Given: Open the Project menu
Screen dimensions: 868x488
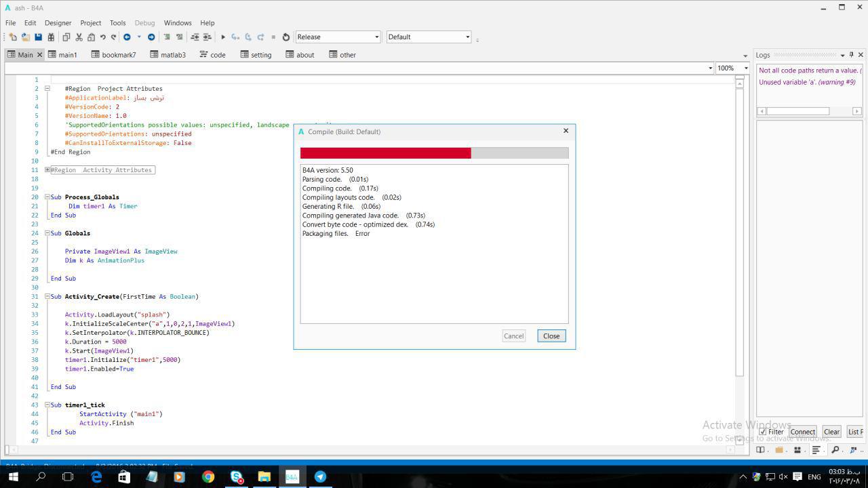Looking at the screenshot, I should [x=90, y=23].
